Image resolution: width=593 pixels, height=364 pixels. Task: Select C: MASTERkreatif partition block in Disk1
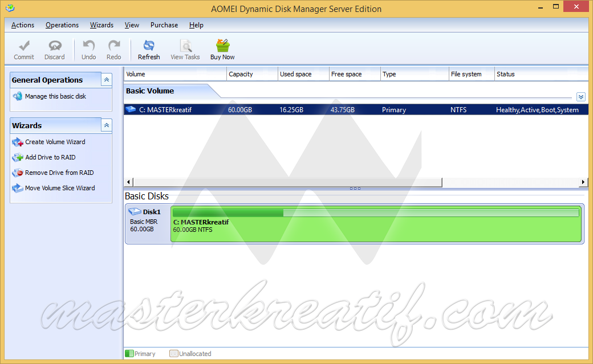[376, 224]
